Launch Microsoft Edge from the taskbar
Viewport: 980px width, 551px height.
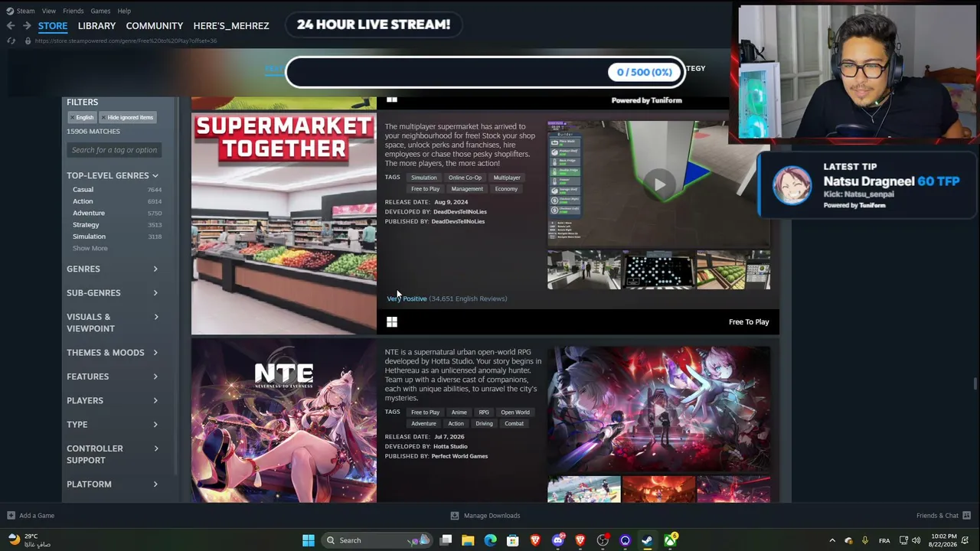click(490, 540)
